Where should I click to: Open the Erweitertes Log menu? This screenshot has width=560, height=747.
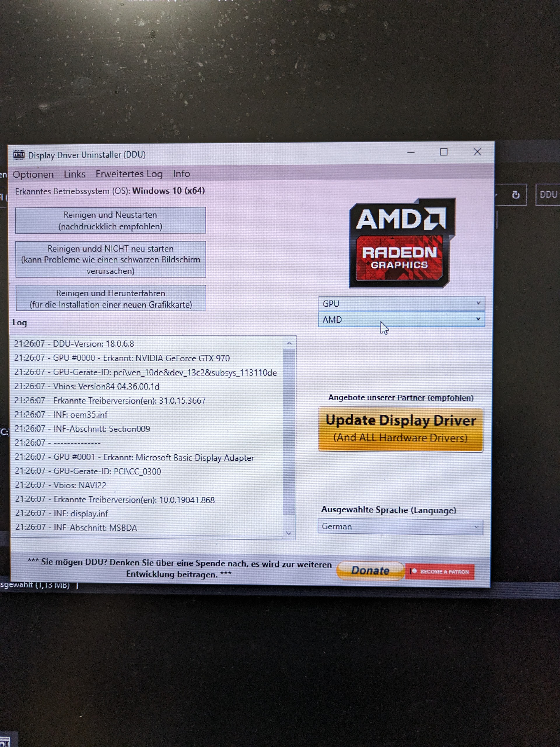click(129, 174)
